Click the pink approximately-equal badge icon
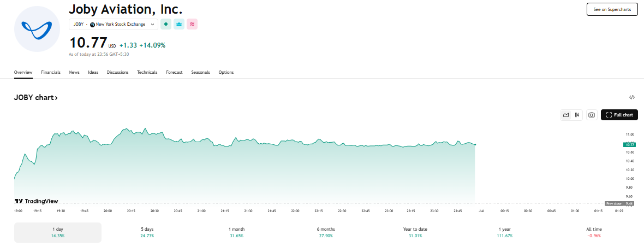 click(x=192, y=24)
